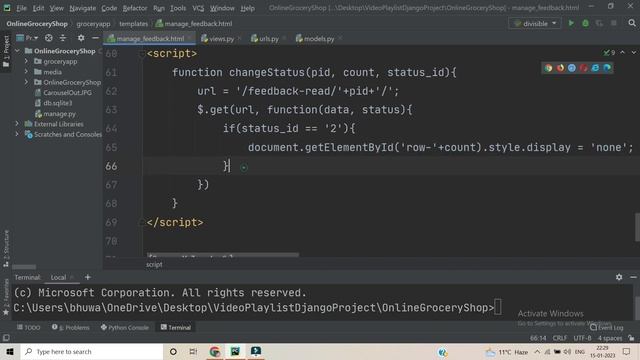Open preview in Chrome browser icon

(x=548, y=68)
